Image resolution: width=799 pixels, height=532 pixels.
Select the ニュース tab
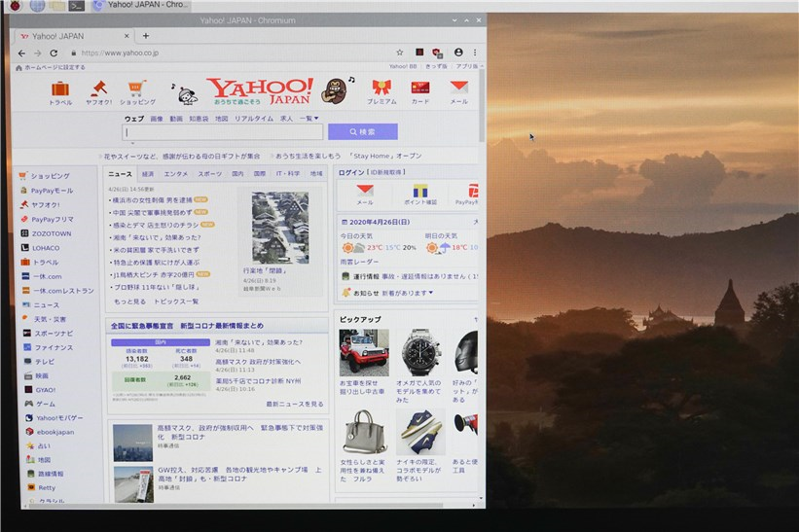[x=121, y=174]
